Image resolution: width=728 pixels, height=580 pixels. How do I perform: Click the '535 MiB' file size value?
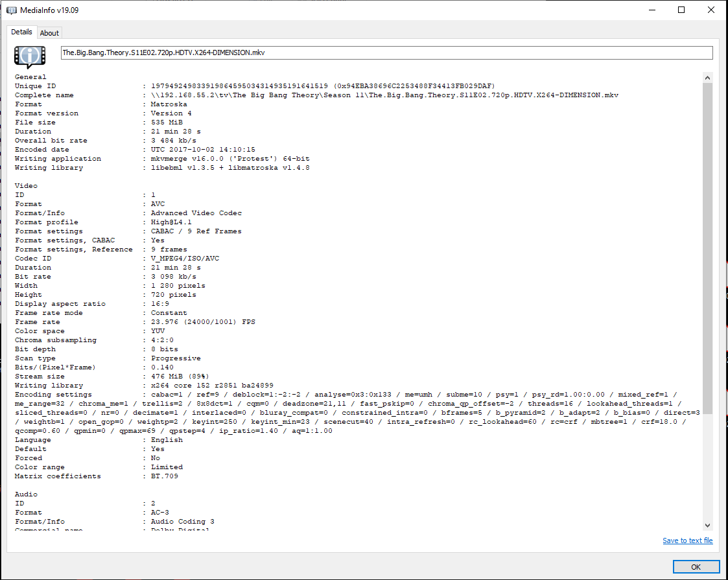tap(167, 122)
